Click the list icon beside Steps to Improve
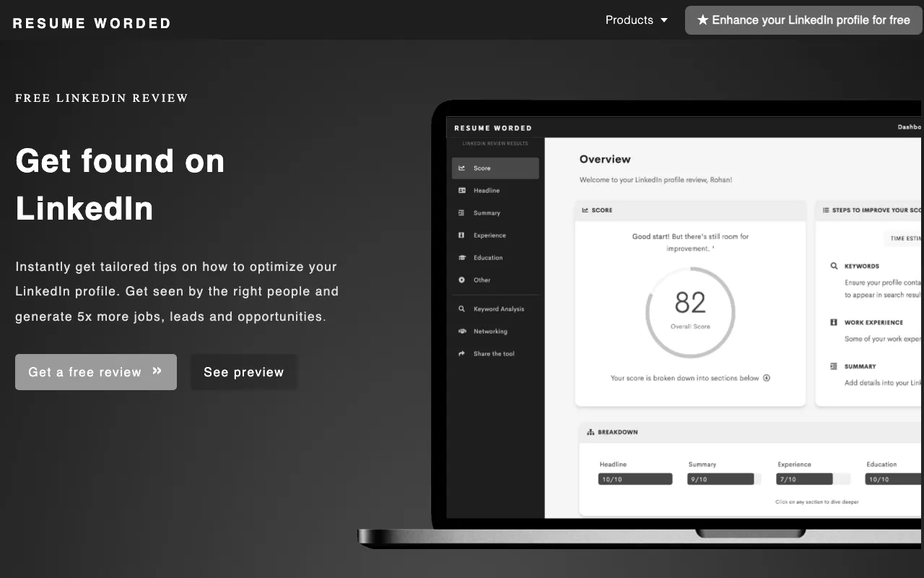924x578 pixels. coord(826,210)
